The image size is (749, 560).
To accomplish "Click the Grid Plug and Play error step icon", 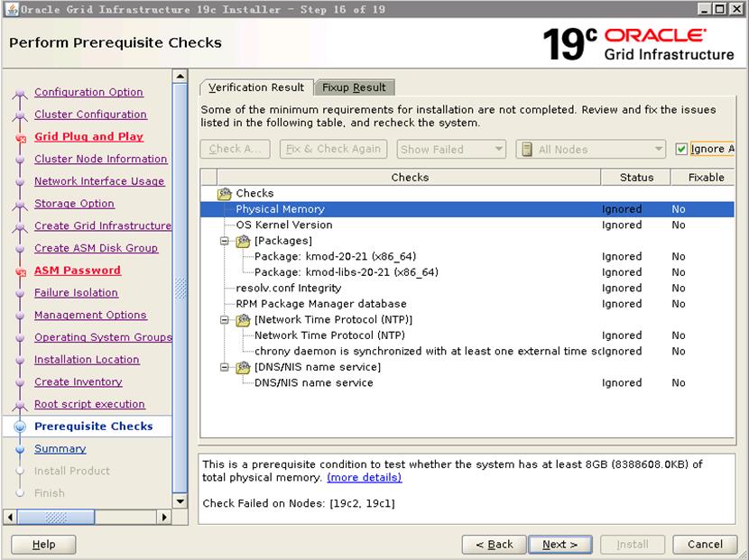I will 20,138.
